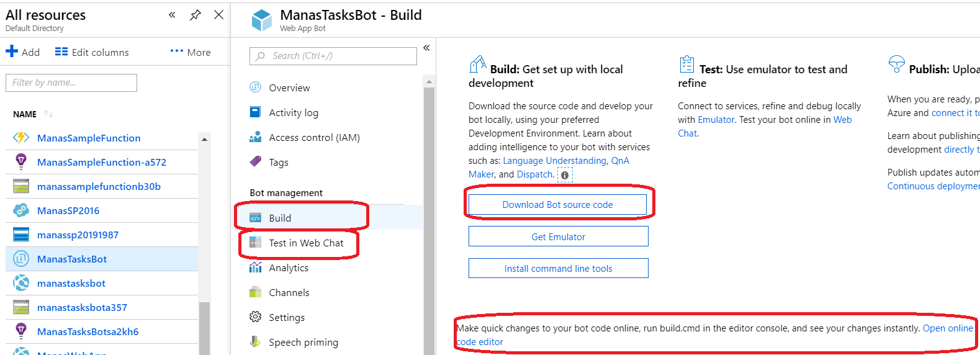
Task: Click the storage icon beside manassamplefunctionb30b
Action: tap(21, 186)
